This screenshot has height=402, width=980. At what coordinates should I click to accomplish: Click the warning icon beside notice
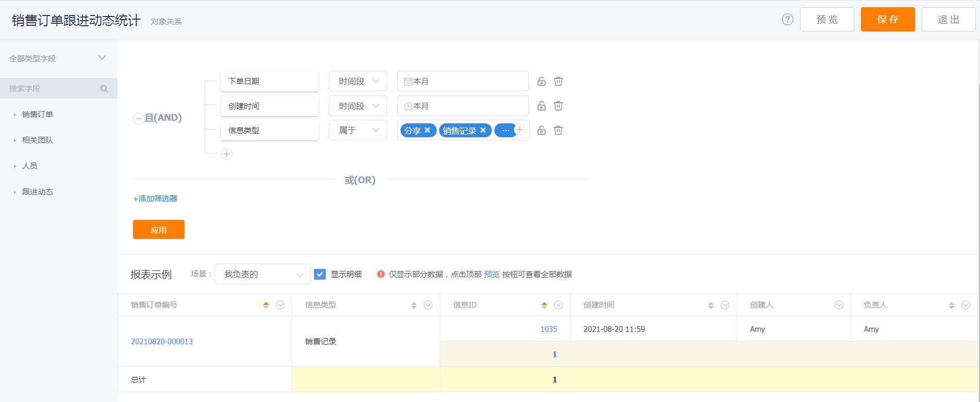point(380,274)
